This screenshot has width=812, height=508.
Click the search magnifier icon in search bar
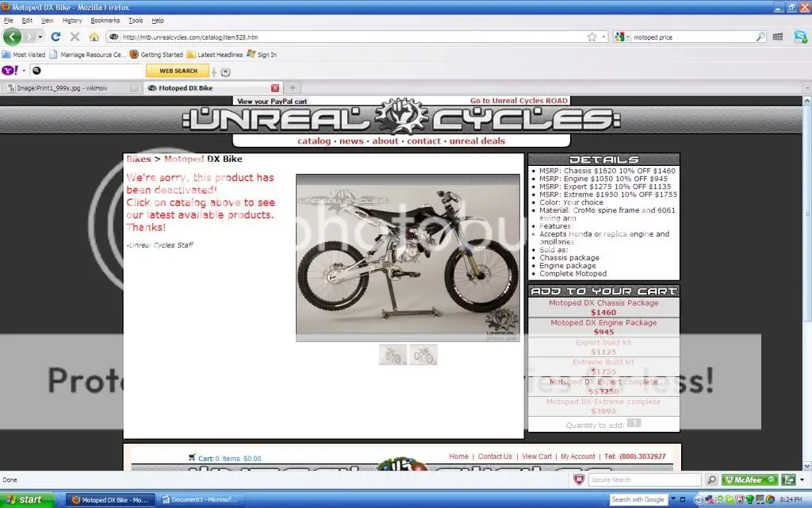[760, 37]
